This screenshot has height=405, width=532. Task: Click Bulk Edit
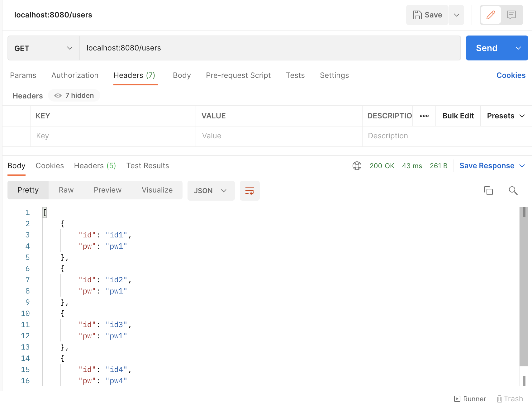tap(458, 116)
